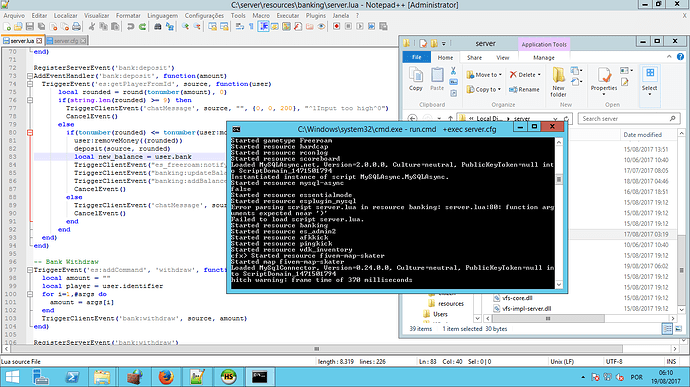Click Save All icon in Notepad++ toolbar
Image resolution: width=690 pixels, height=387 pixels.
[x=41, y=27]
